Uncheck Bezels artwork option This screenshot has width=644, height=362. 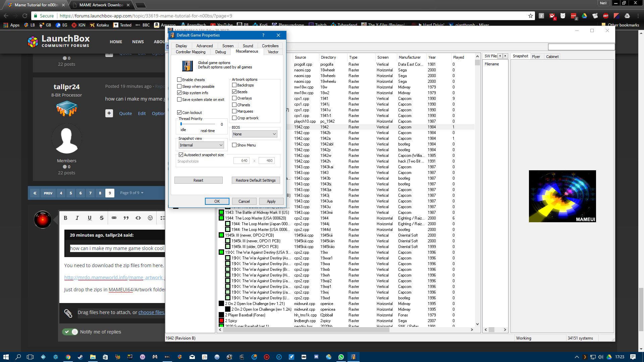tap(234, 92)
